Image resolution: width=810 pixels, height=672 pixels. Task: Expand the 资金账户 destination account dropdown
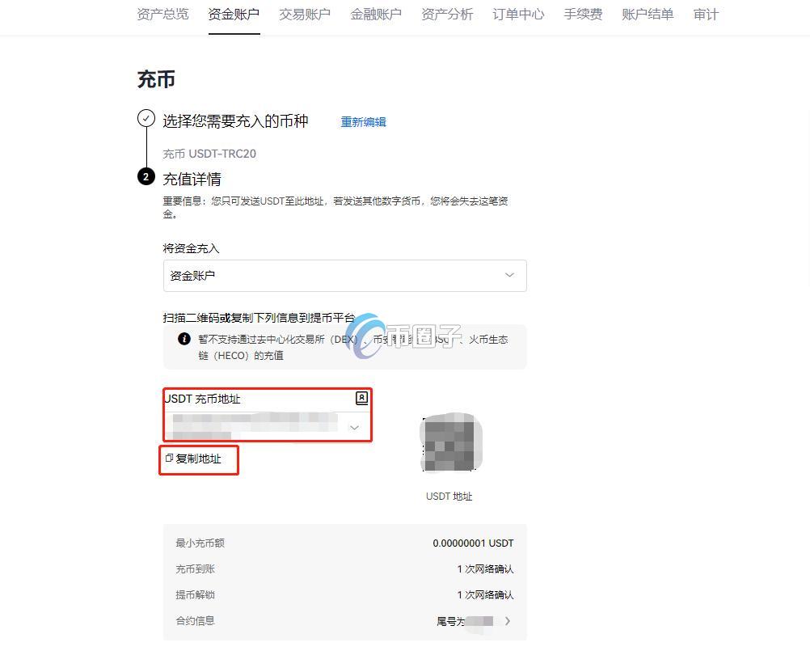pyautogui.click(x=344, y=275)
